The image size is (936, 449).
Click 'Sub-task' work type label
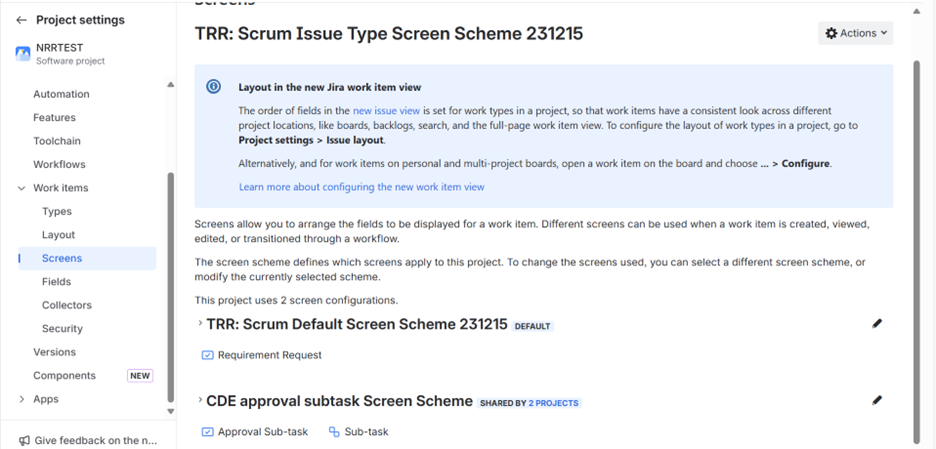pos(367,432)
